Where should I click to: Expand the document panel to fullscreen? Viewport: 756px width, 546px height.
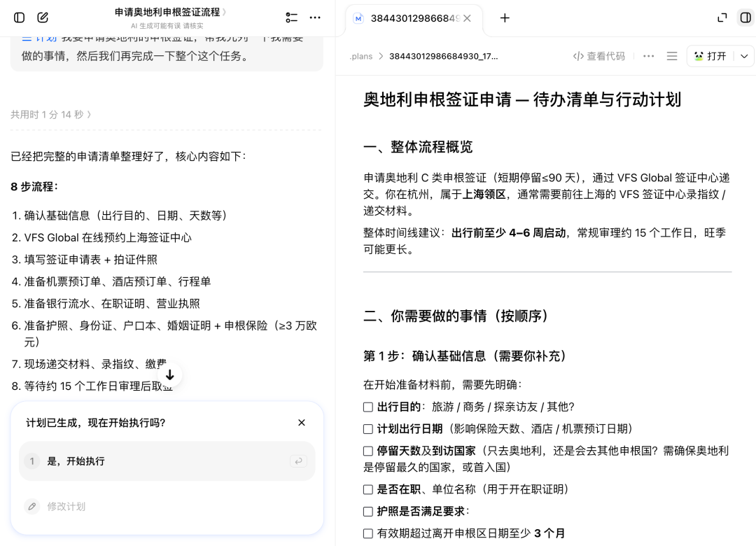pyautogui.click(x=722, y=17)
